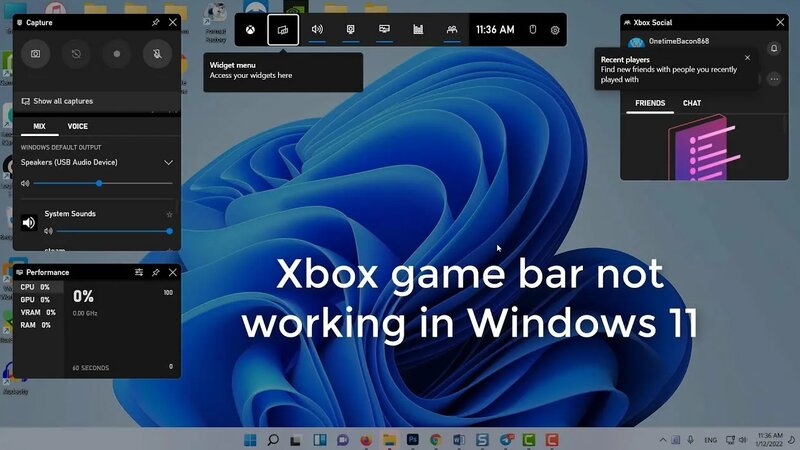
Task: Select the VRAM 0% metric
Action: pos(38,312)
